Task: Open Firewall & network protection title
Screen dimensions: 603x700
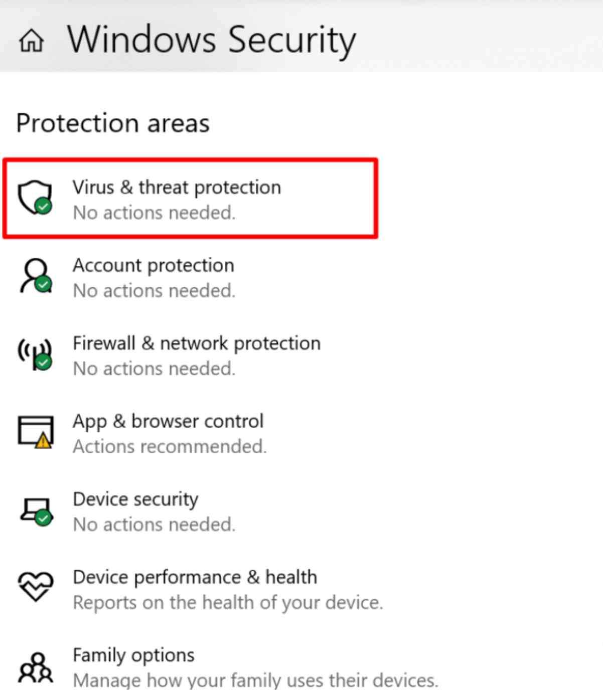Action: click(197, 343)
